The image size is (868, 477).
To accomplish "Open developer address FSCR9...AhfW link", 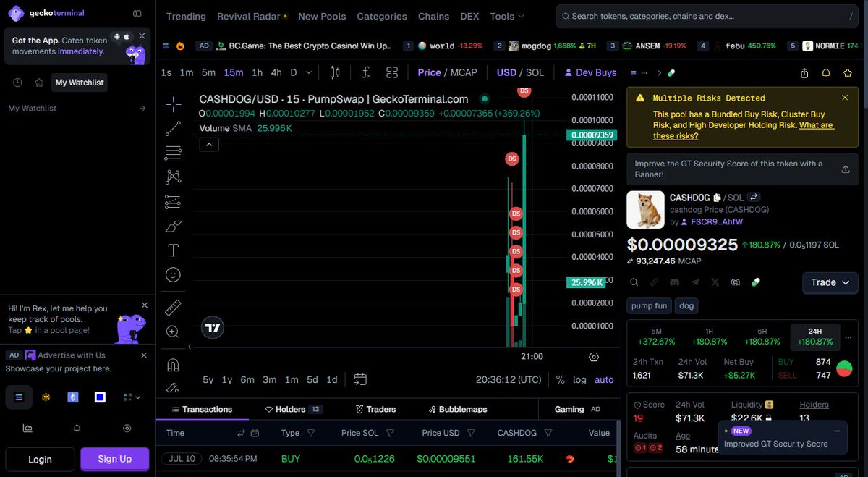I will (x=716, y=221).
